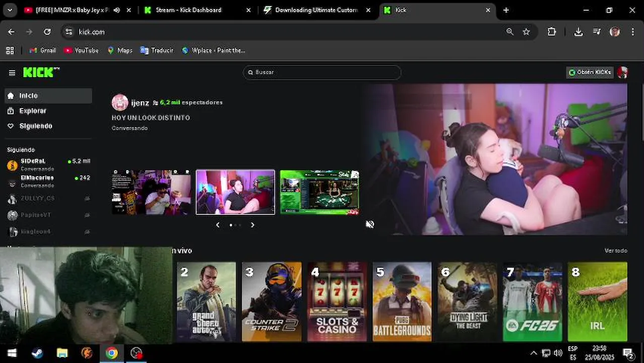644x363 pixels.
Task: Bookmark this page with star
Action: pyautogui.click(x=527, y=32)
